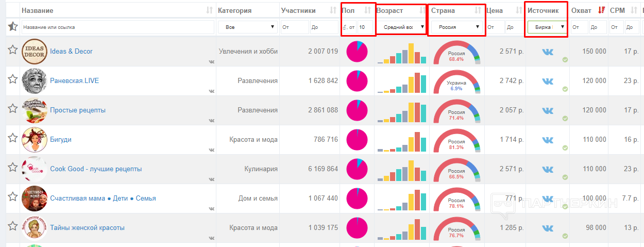Click the VK source icon for Ideas & Decor

click(x=548, y=52)
